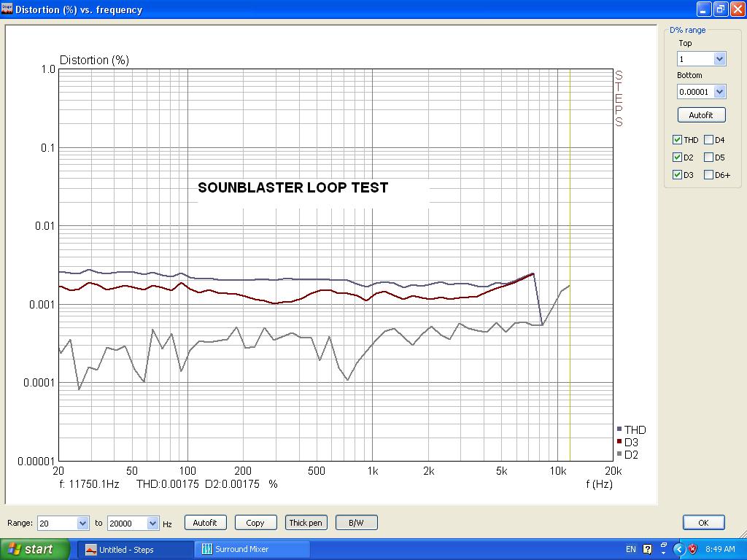
Task: Click the THD legend entry
Action: pyautogui.click(x=631, y=430)
